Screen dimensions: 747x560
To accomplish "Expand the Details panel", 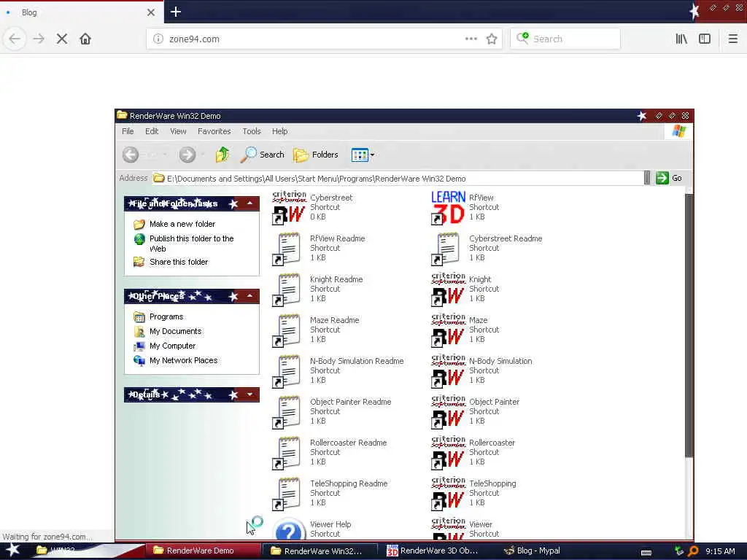I will [x=249, y=394].
